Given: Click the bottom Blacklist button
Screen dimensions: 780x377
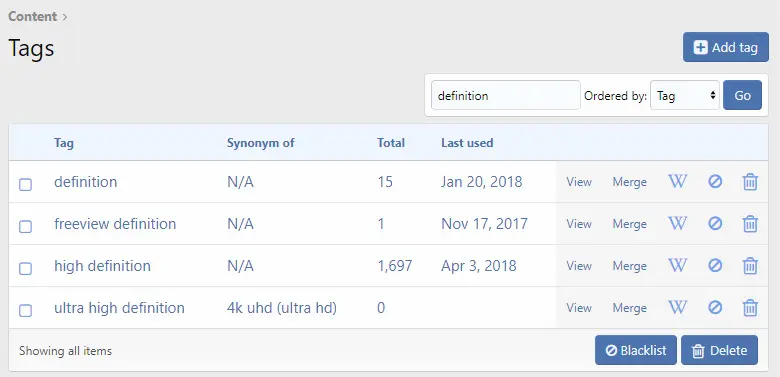Looking at the screenshot, I should point(636,350).
